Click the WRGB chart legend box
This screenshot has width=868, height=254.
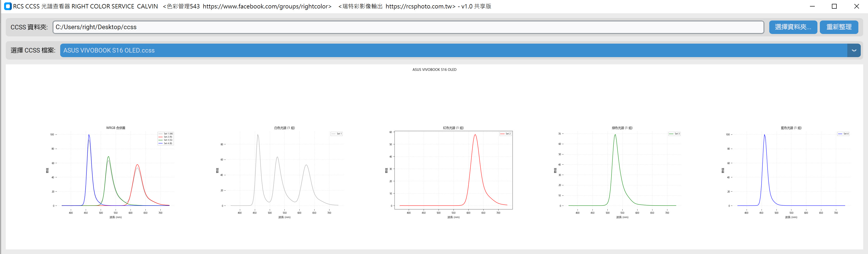click(165, 139)
